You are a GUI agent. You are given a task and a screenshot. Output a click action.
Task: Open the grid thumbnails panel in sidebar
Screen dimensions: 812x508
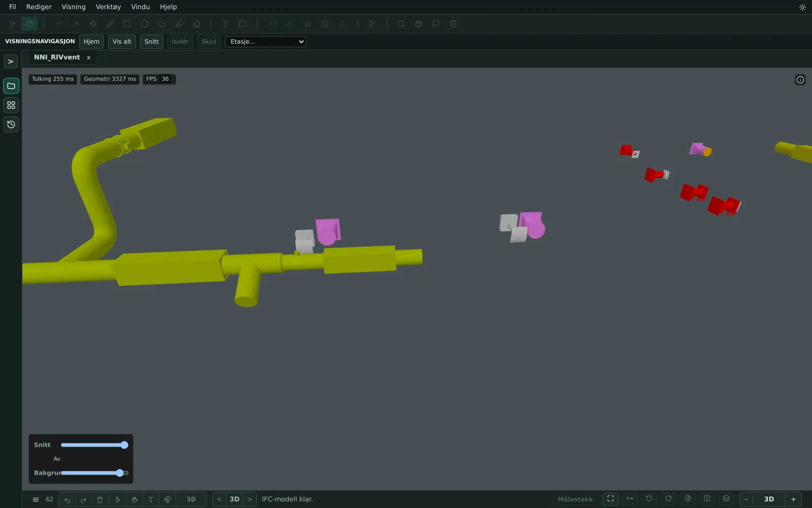coord(11,105)
